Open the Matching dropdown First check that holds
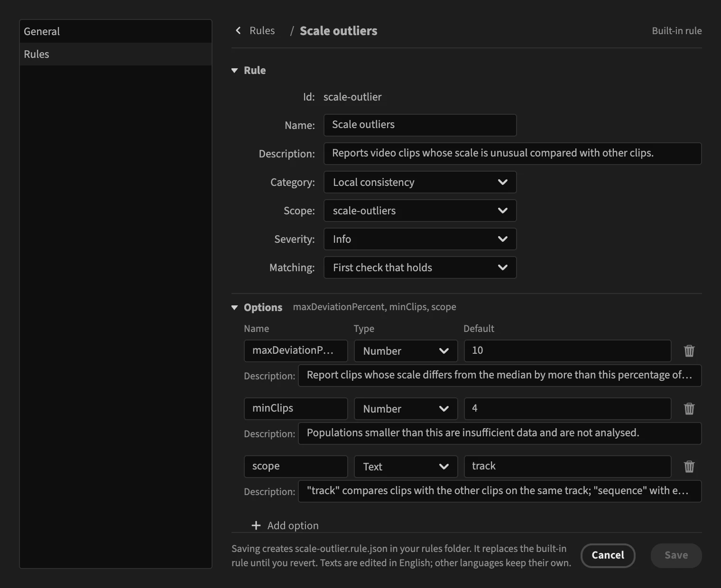Viewport: 721px width, 588px height. click(x=420, y=267)
